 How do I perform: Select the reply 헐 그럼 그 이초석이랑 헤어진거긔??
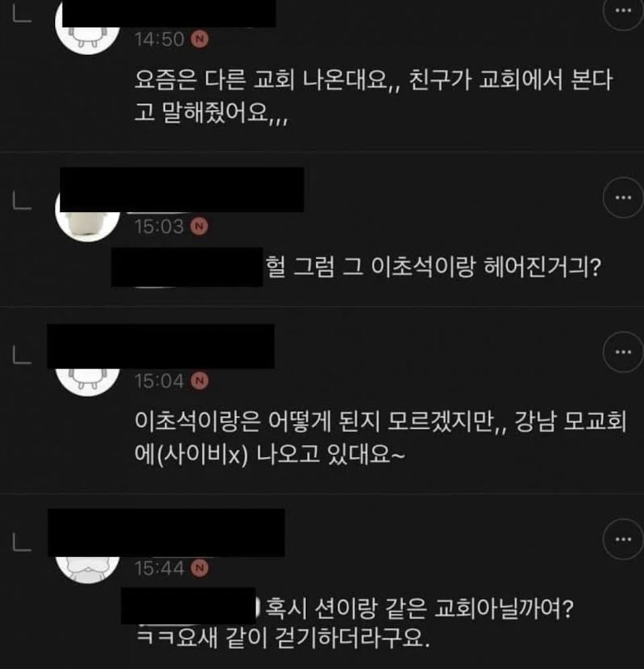point(433,266)
